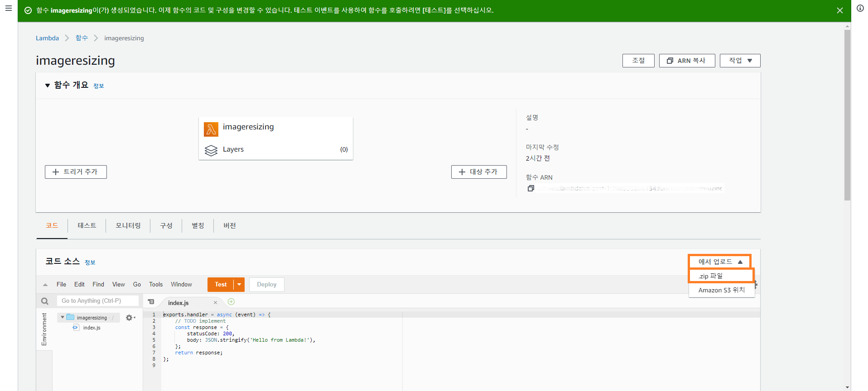Viewport: 868px width, 391px height.
Task: Open the Test button dropdown arrow
Action: [x=239, y=285]
